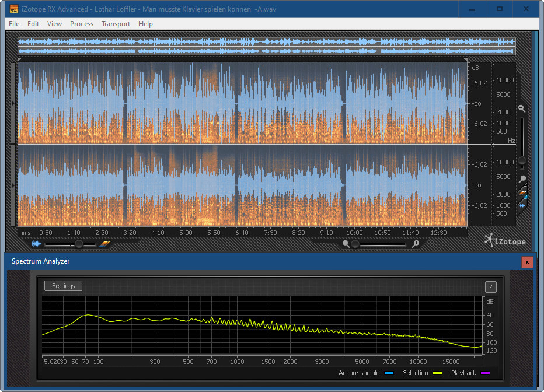The height and width of the screenshot is (392, 544).
Task: Click the 'Hz' label on frequency ruler
Action: click(x=511, y=141)
